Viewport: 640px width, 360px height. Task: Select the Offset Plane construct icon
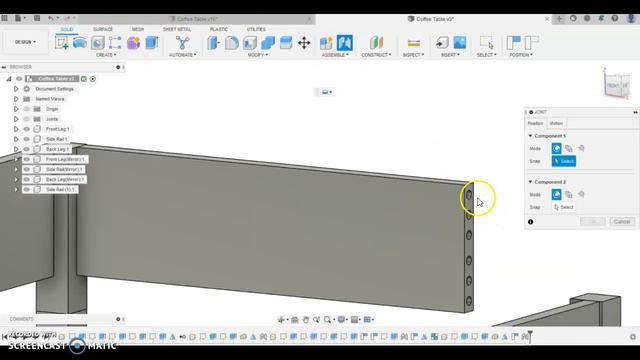pos(376,42)
